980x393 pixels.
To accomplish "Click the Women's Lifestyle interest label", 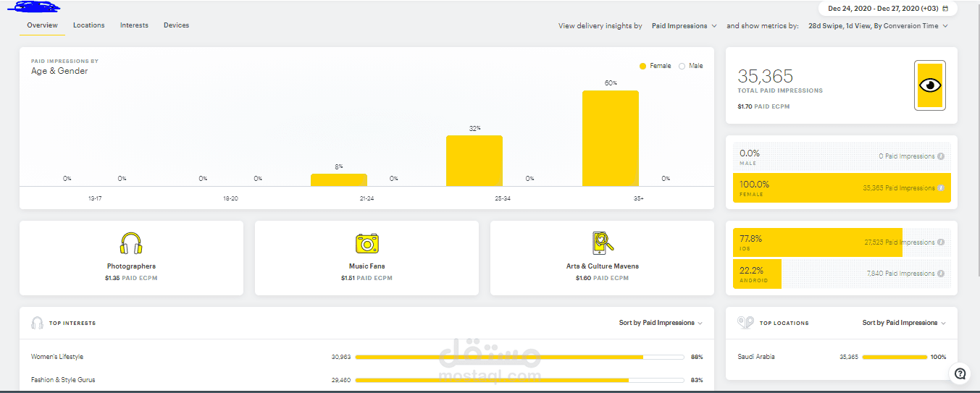I will [57, 357].
